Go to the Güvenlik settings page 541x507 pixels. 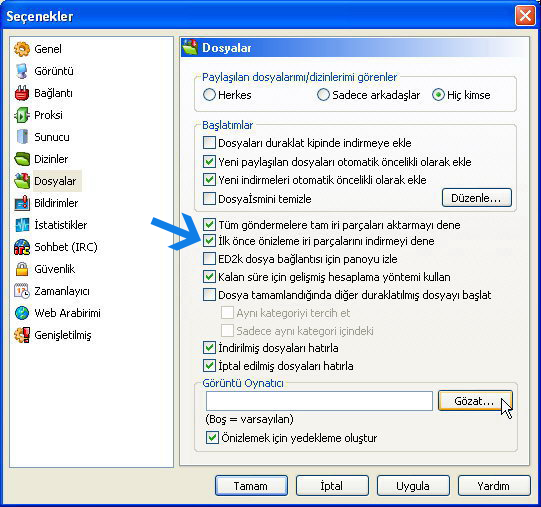pyautogui.click(x=55, y=269)
